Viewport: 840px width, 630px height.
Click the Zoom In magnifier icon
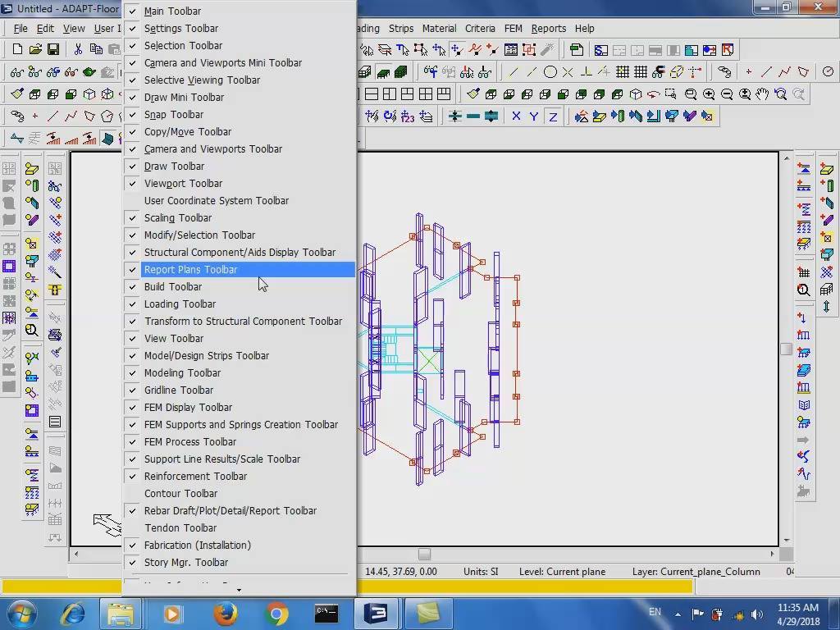point(709,94)
